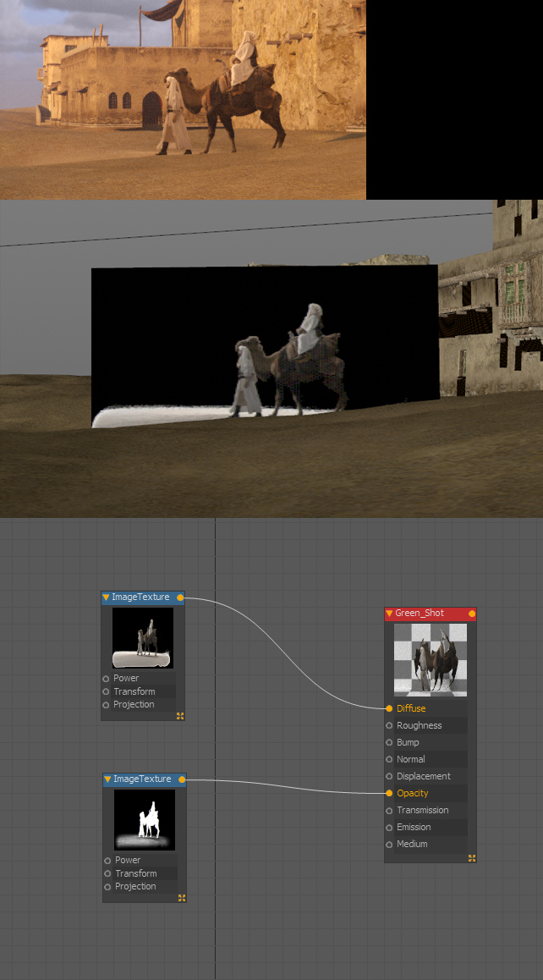Click Transform pin on silhouette mask ImageTexture
Image resolution: width=543 pixels, height=980 pixels.
click(x=107, y=873)
